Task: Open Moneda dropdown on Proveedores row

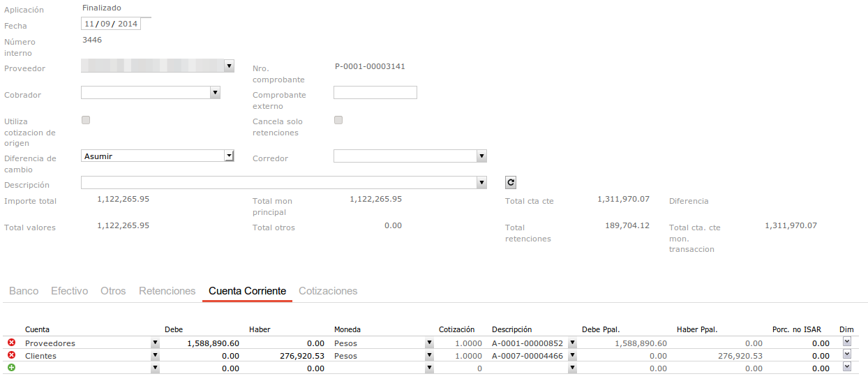Action: (429, 343)
